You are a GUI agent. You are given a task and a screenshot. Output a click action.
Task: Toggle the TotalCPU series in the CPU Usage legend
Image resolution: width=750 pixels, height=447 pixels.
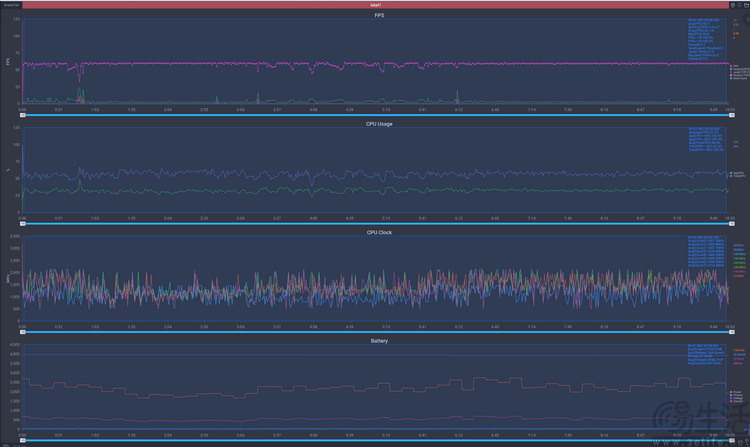pos(738,176)
